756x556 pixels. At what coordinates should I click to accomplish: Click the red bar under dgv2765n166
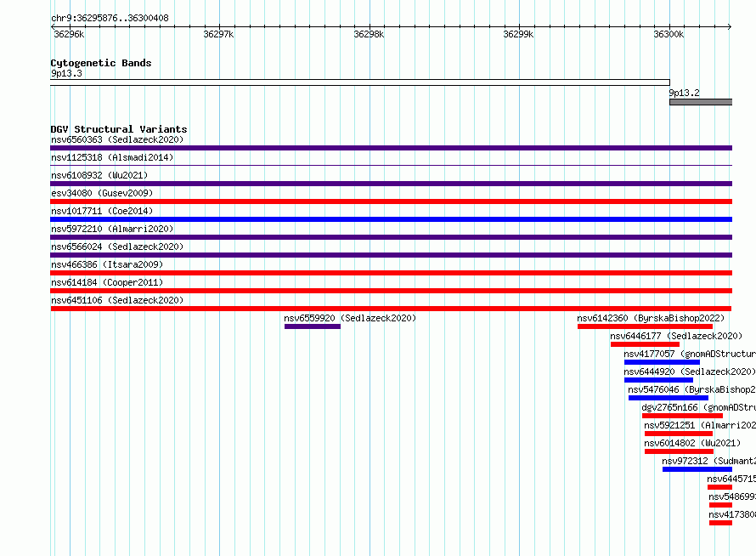682,416
